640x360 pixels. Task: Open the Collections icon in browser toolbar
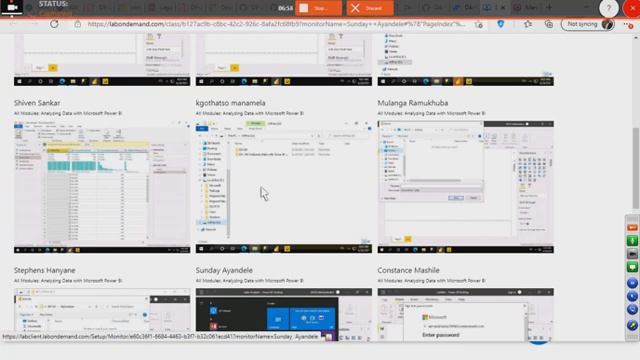(549, 24)
